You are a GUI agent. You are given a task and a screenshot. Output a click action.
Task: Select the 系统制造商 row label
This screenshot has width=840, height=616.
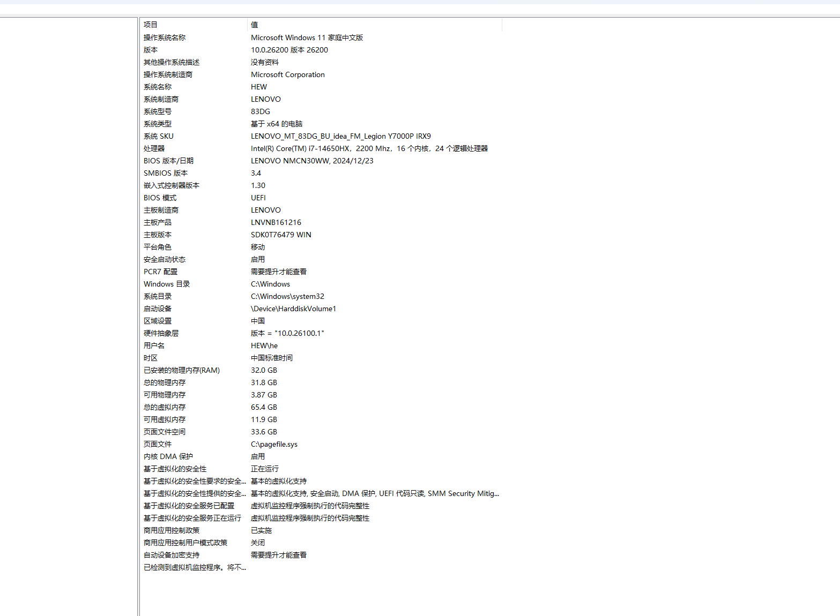pyautogui.click(x=161, y=99)
